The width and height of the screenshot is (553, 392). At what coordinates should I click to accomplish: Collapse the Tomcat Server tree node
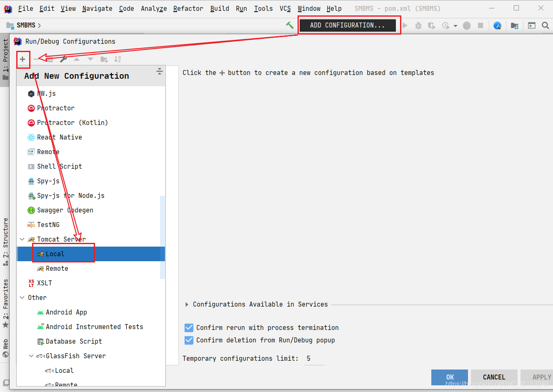pos(22,239)
